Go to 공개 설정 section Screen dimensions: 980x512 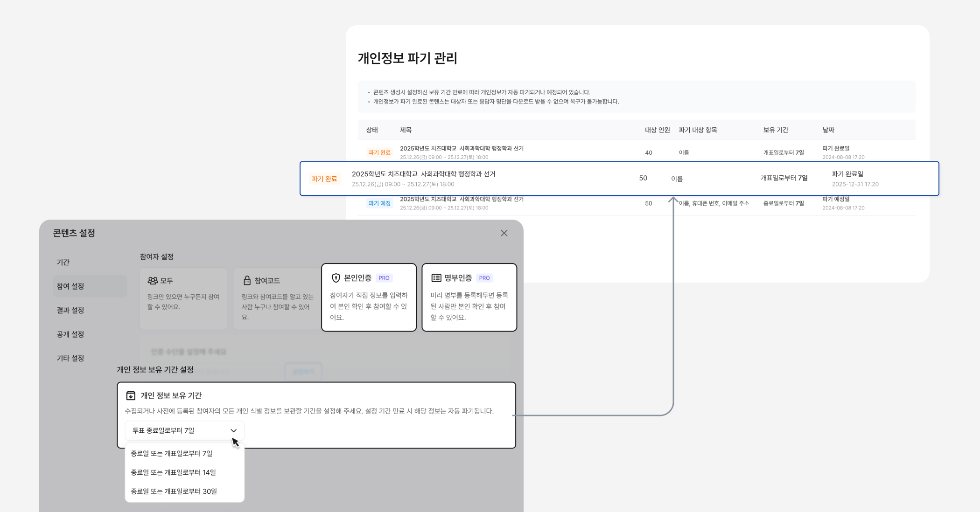point(70,334)
